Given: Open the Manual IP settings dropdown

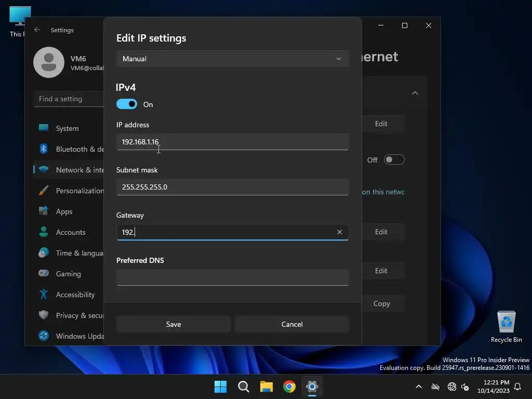Looking at the screenshot, I should pyautogui.click(x=232, y=59).
